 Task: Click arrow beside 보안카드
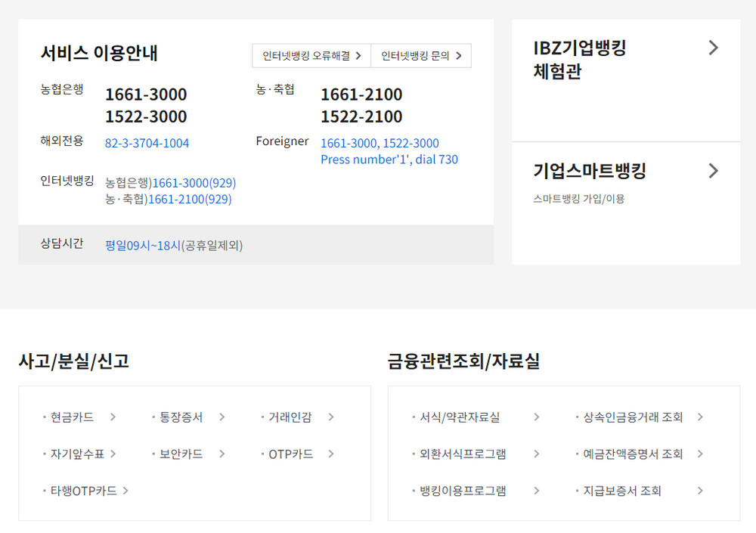pyautogui.click(x=222, y=454)
